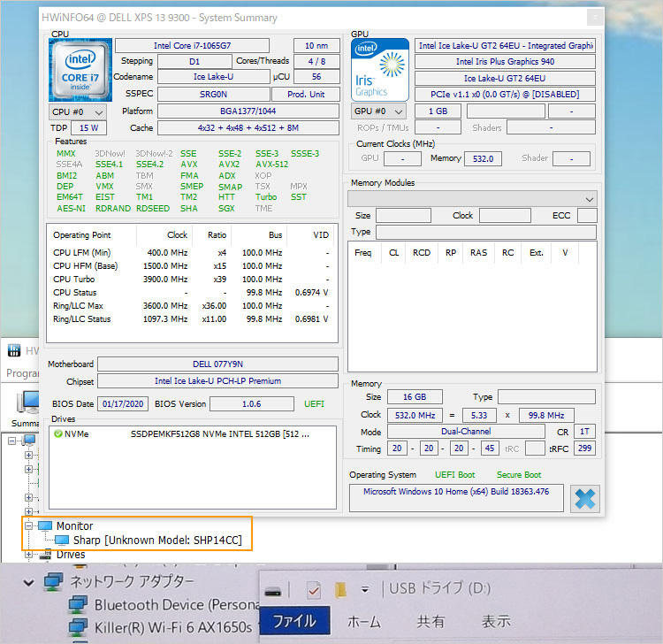Click the drive icon in Explorer title bar

pyautogui.click(x=273, y=592)
